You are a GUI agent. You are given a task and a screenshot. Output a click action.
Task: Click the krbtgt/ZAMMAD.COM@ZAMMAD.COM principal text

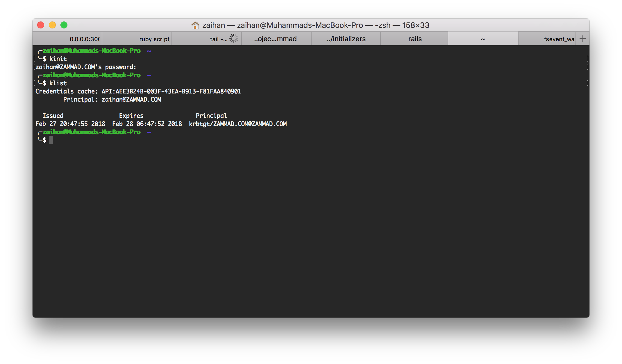coord(238,124)
